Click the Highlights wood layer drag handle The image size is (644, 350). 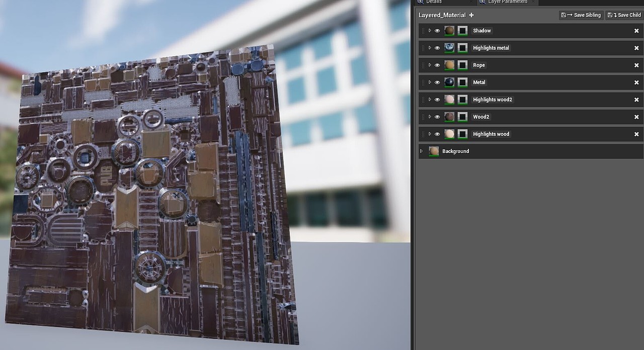[423, 134]
